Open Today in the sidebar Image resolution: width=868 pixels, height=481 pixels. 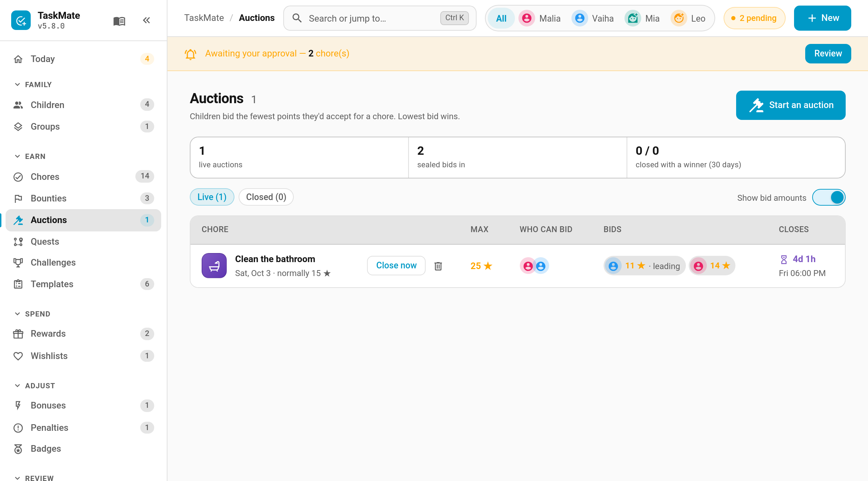tap(83, 59)
